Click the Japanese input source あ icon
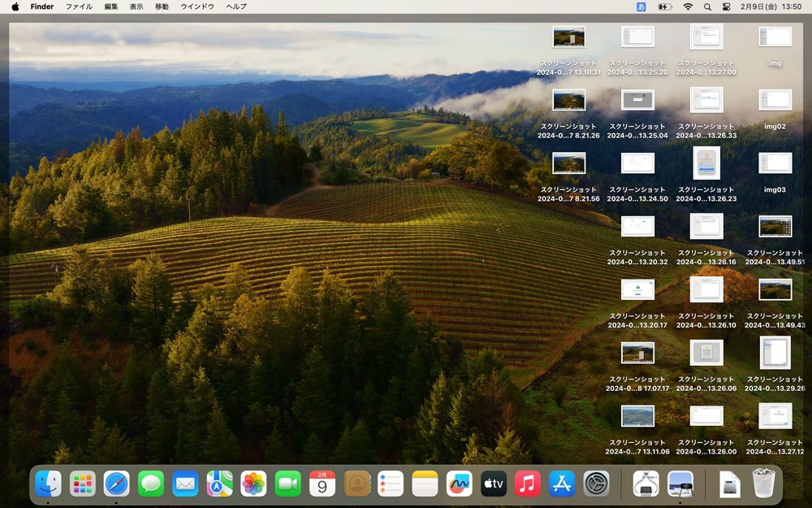This screenshot has height=508, width=812. 641,7
